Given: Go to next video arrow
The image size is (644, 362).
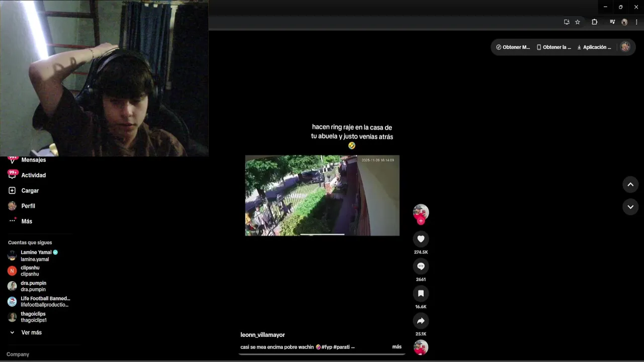Looking at the screenshot, I should 630,207.
